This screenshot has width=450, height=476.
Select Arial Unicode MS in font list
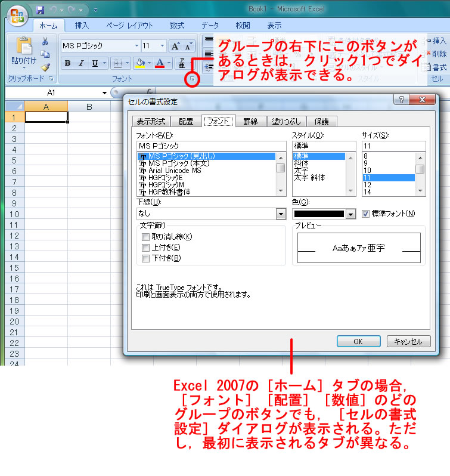coord(175,171)
